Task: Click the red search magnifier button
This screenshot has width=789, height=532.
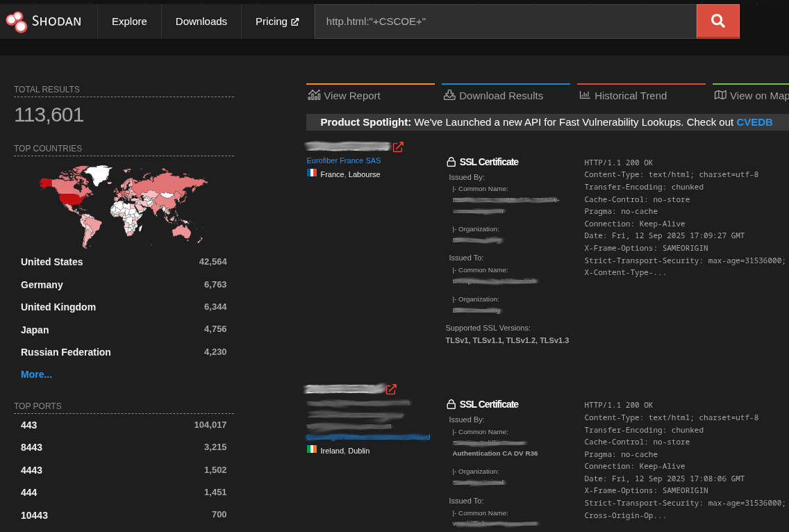Action: click(717, 21)
